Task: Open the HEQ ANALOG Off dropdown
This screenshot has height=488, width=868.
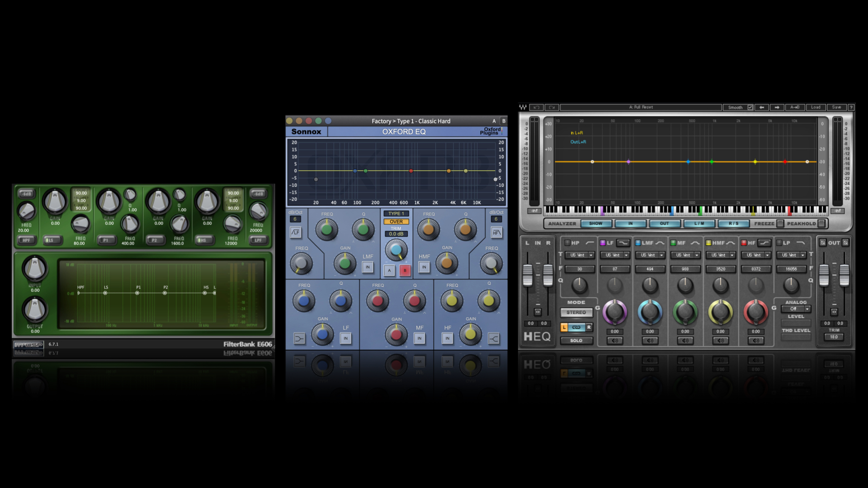Action: click(796, 309)
